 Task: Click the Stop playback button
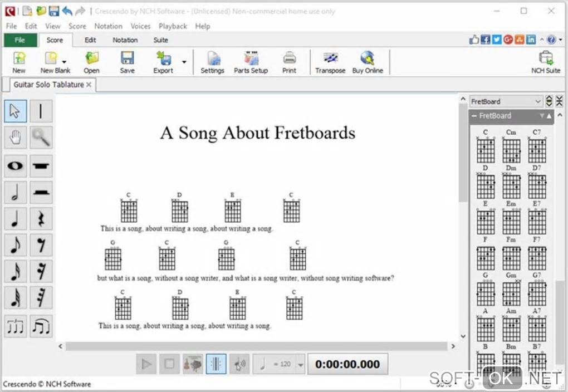coord(169,364)
